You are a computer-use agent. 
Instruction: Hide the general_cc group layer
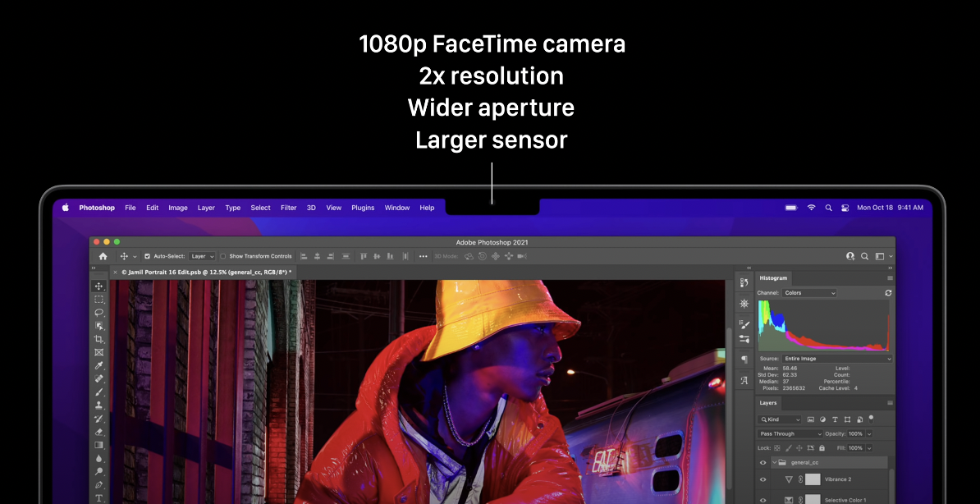coord(762,463)
